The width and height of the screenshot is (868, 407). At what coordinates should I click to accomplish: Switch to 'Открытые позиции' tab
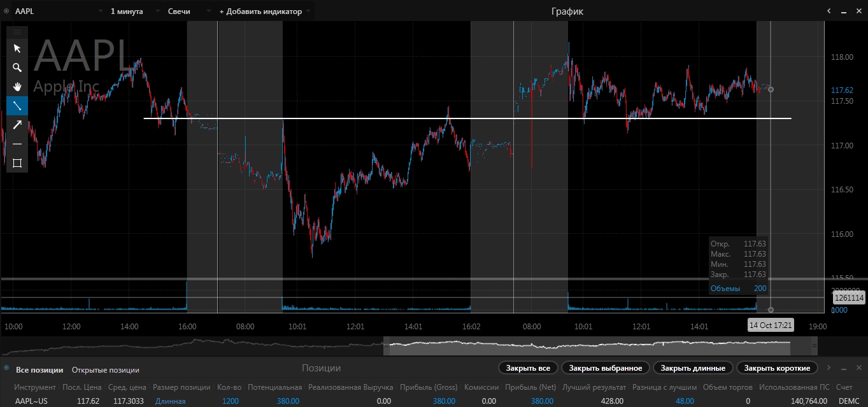105,369
